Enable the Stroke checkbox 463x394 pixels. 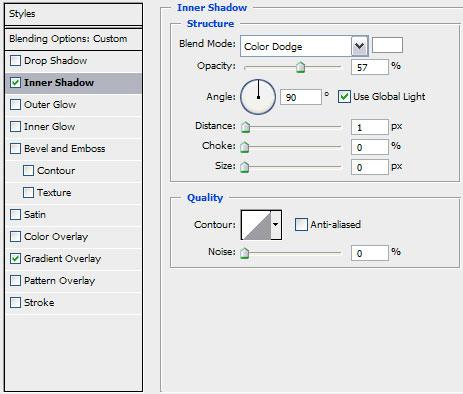point(15,303)
